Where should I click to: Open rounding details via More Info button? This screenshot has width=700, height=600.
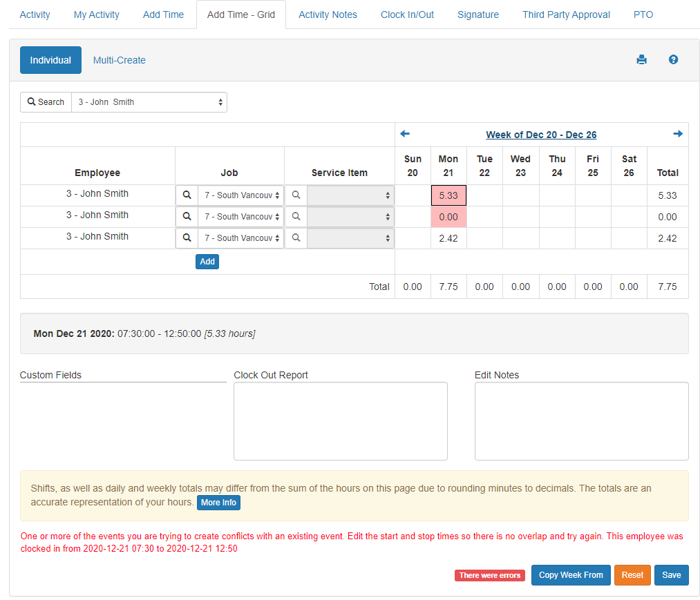[x=218, y=503]
